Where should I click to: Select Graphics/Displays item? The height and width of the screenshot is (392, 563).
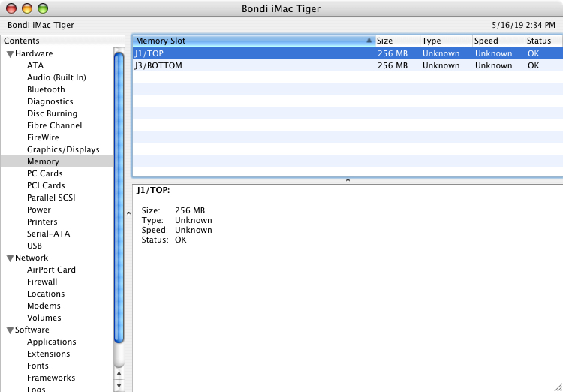pyautogui.click(x=63, y=149)
